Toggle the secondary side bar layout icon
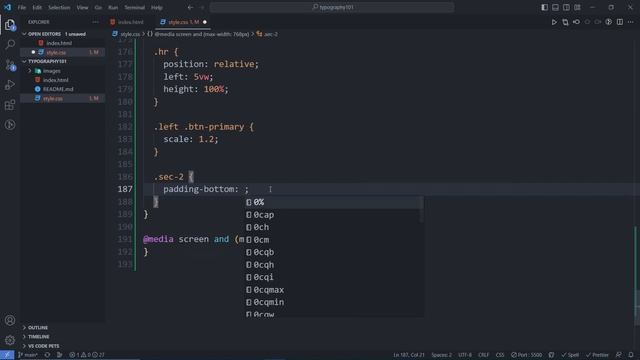Image resolution: width=640 pixels, height=360 pixels. coord(566,7)
